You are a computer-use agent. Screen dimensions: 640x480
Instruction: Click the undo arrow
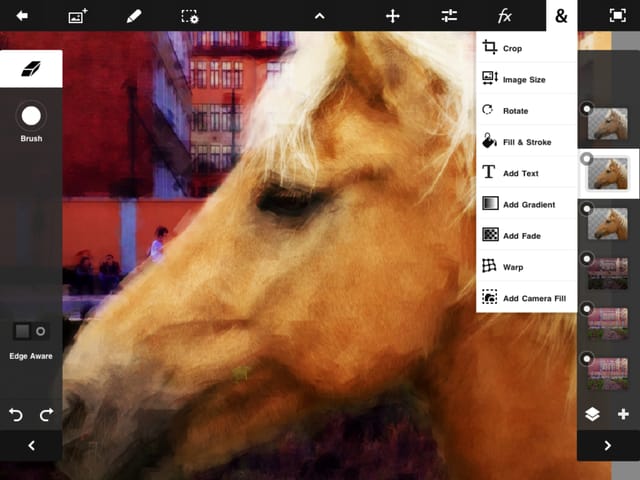tap(16, 415)
